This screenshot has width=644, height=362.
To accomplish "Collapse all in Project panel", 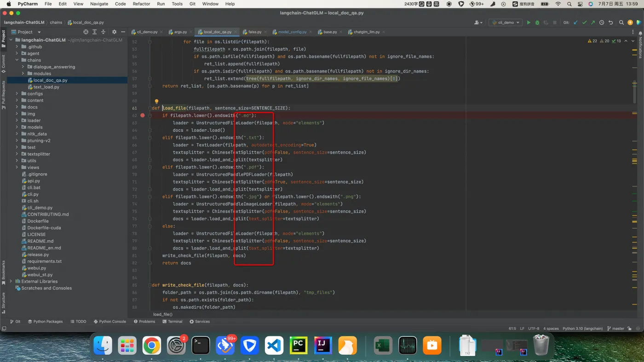I will tap(103, 32).
